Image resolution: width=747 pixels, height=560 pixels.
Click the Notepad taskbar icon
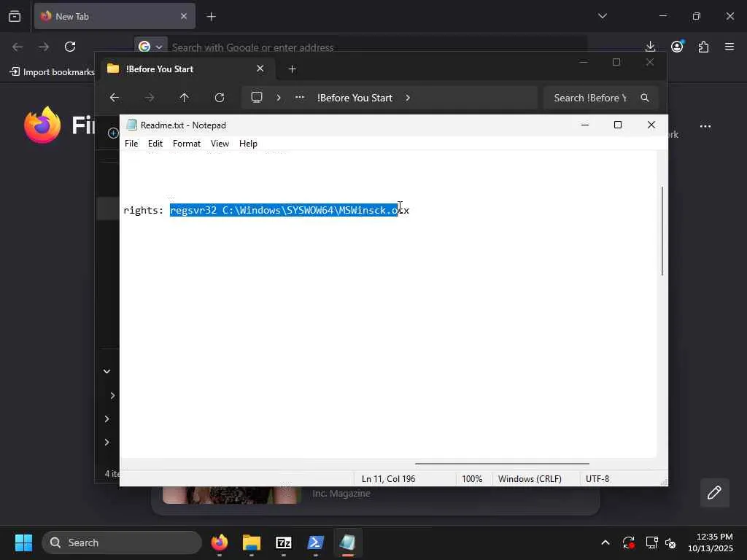[x=348, y=542]
